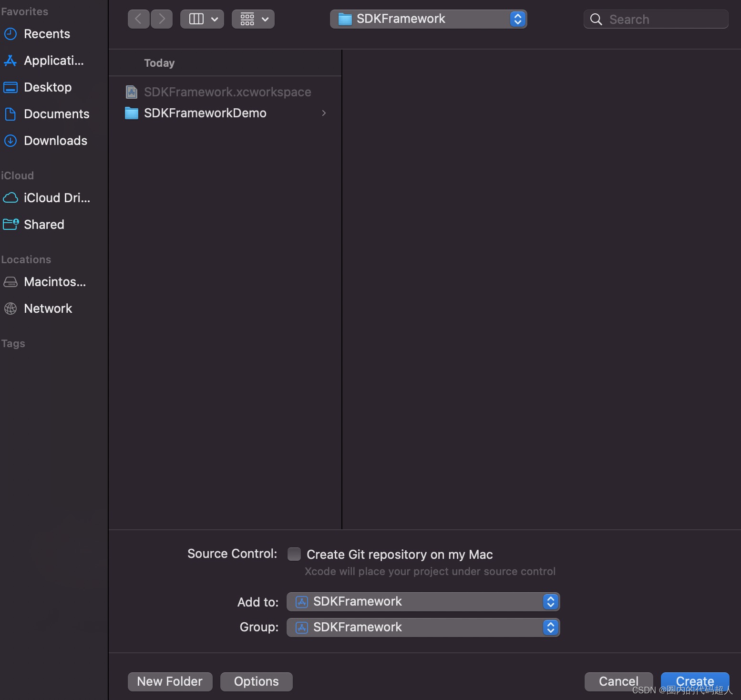Open the Downloads folder from sidebar
This screenshot has width=741, height=700.
(x=55, y=140)
